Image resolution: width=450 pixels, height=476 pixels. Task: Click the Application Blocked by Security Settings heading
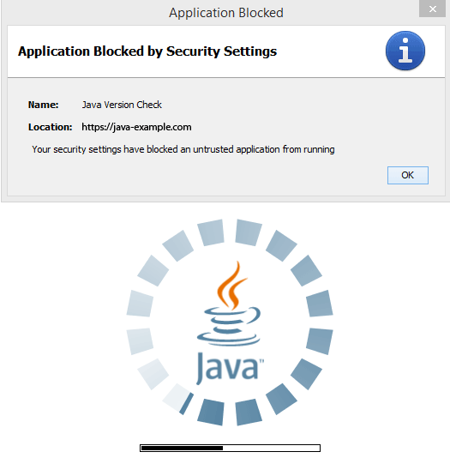147,51
